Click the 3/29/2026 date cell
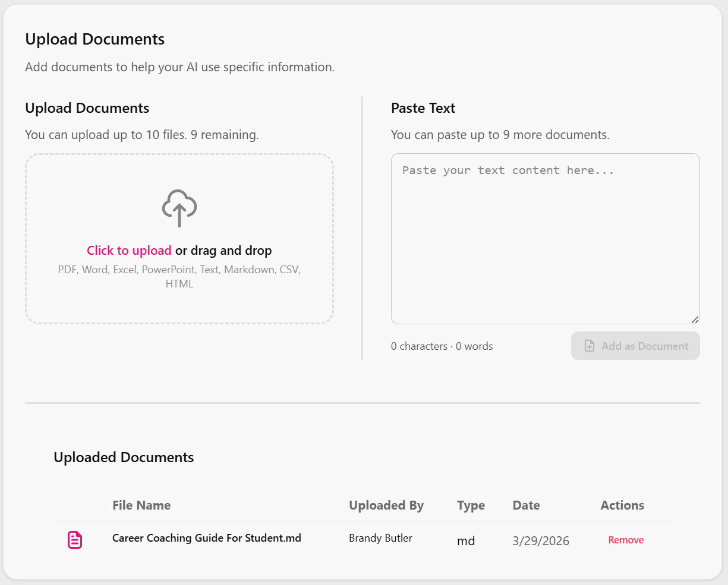The width and height of the screenshot is (728, 585). pyautogui.click(x=541, y=541)
